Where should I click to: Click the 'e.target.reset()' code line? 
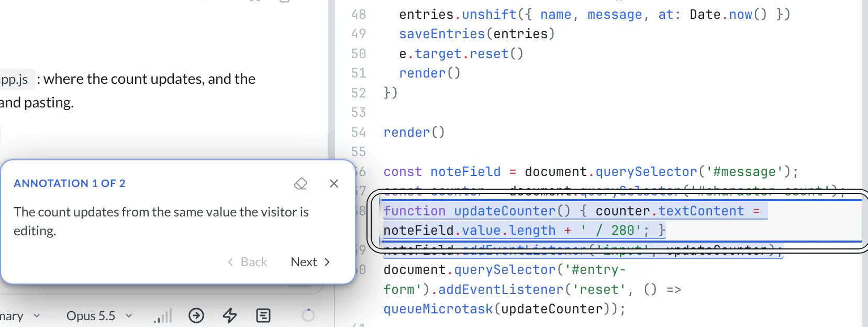pos(461,54)
